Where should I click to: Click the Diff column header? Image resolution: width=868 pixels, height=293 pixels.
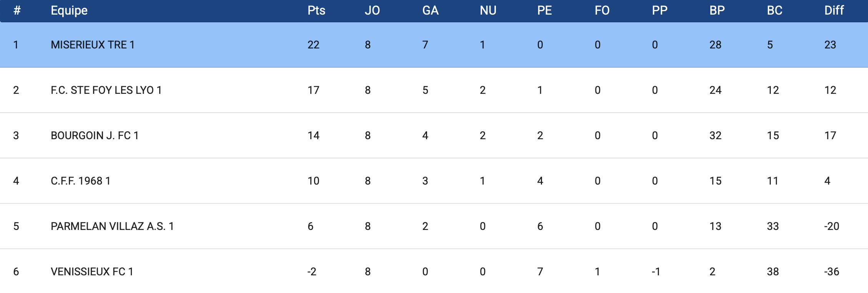(x=834, y=10)
